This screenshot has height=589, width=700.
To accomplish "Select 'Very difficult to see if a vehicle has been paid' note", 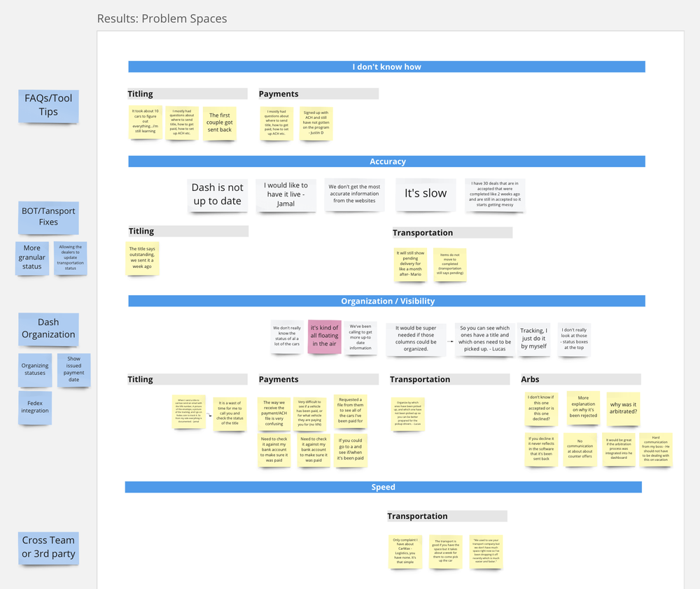I will pyautogui.click(x=310, y=413).
